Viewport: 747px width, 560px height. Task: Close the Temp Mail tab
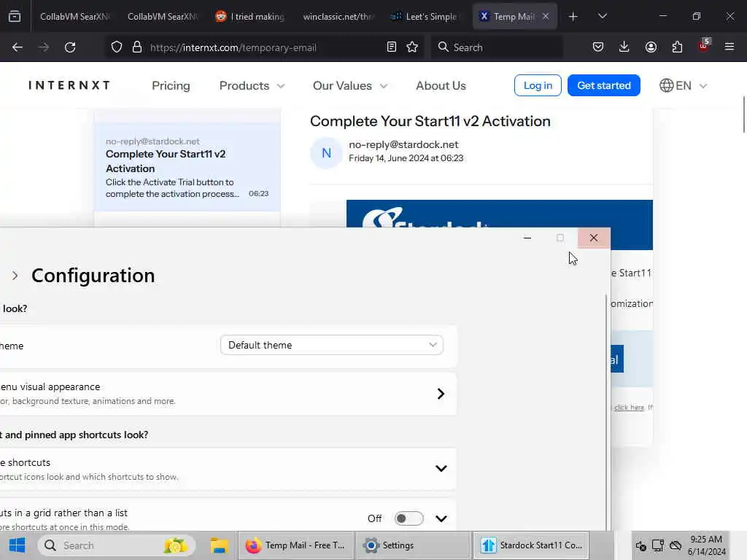(546, 16)
